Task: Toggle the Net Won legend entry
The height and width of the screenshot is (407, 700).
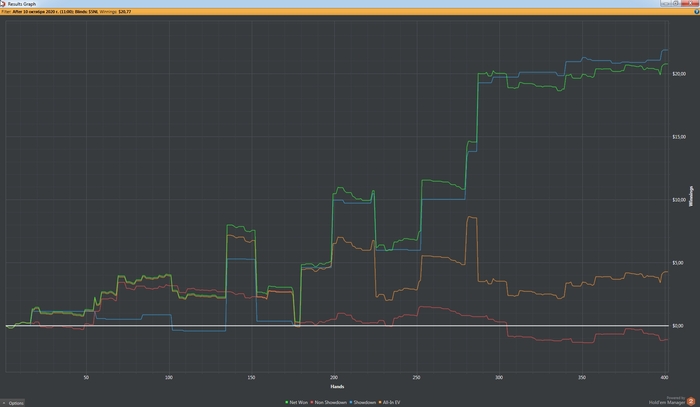Action: (x=296, y=403)
